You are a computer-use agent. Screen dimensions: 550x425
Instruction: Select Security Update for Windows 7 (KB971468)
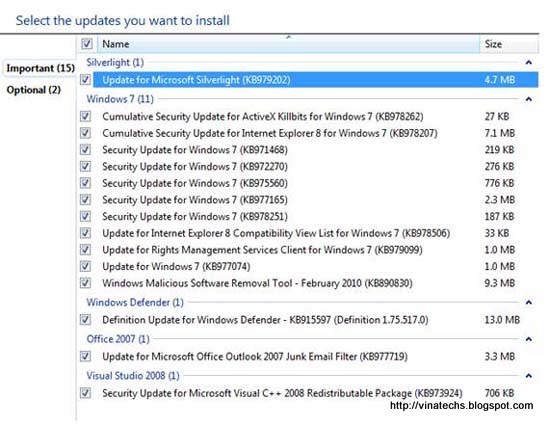pyautogui.click(x=195, y=150)
